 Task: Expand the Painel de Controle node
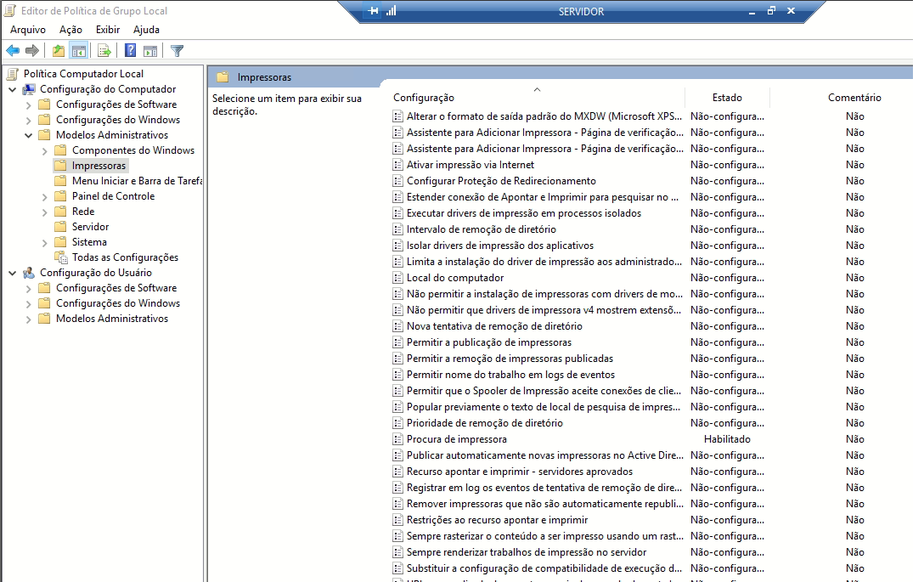[45, 197]
